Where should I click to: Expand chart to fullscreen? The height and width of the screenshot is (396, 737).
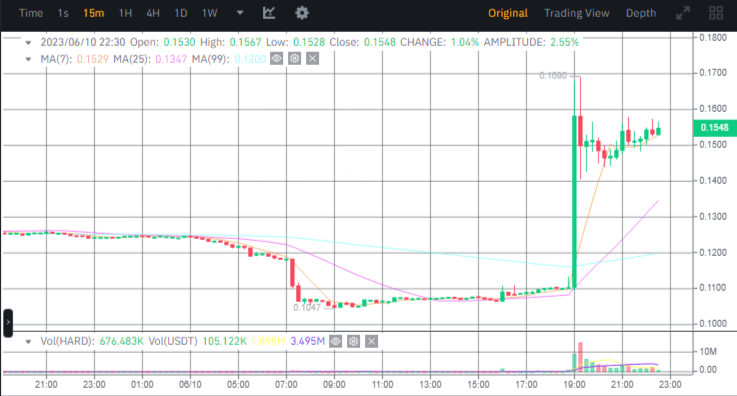click(x=683, y=13)
